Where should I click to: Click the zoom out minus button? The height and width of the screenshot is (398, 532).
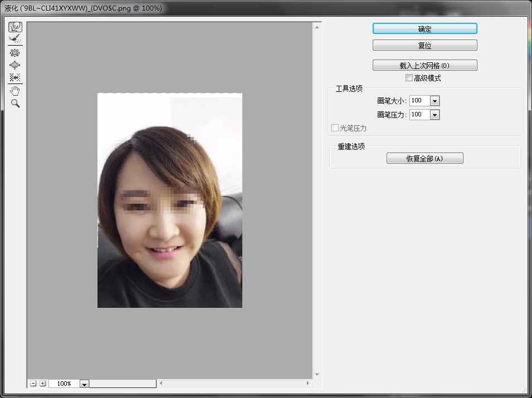(33, 384)
